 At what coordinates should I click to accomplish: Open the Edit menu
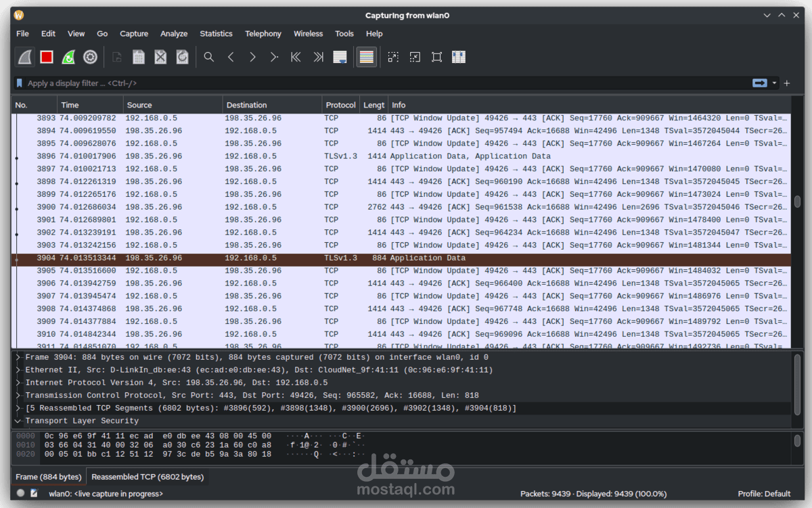(48, 34)
